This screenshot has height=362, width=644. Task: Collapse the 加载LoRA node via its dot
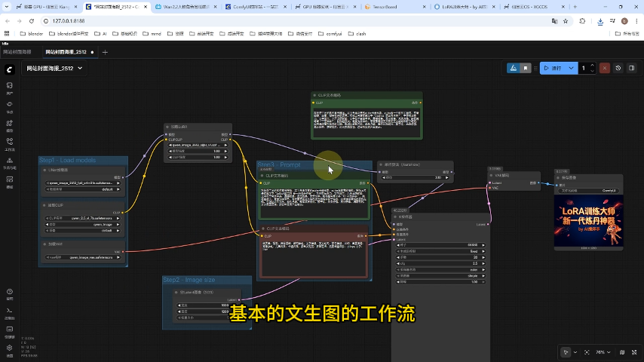click(167, 127)
